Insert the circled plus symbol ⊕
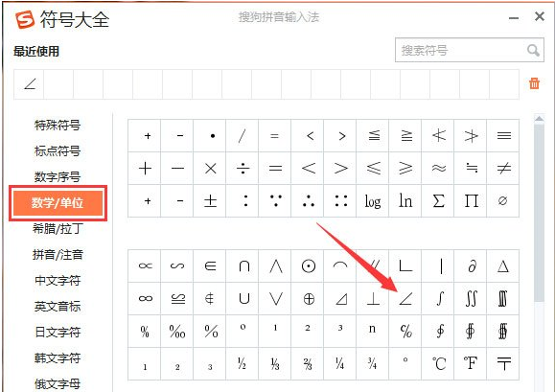 [x=308, y=299]
